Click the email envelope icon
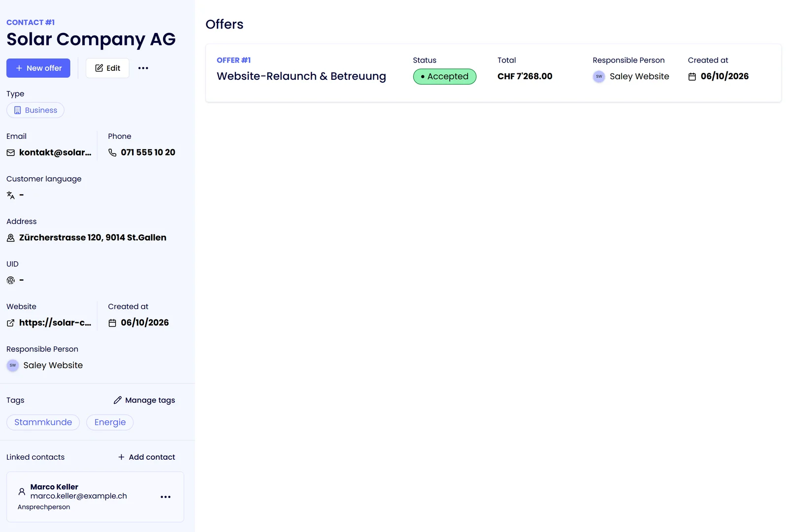788x532 pixels. click(x=10, y=153)
